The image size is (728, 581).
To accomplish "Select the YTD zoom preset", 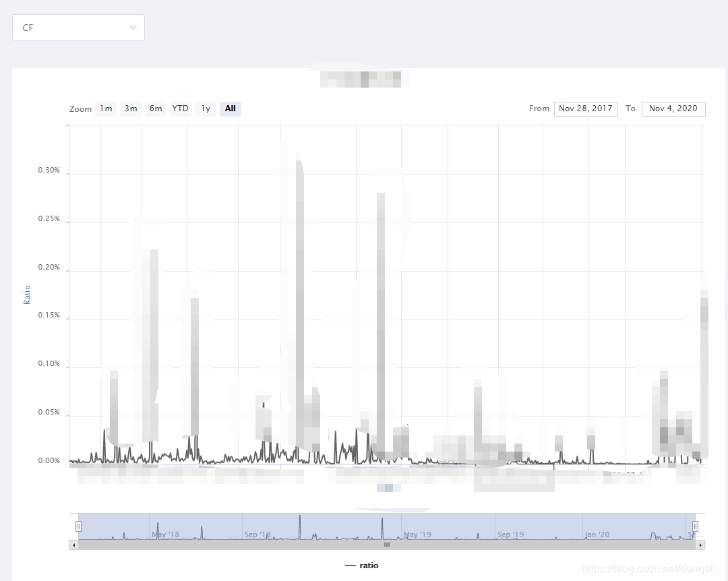I will point(180,109).
